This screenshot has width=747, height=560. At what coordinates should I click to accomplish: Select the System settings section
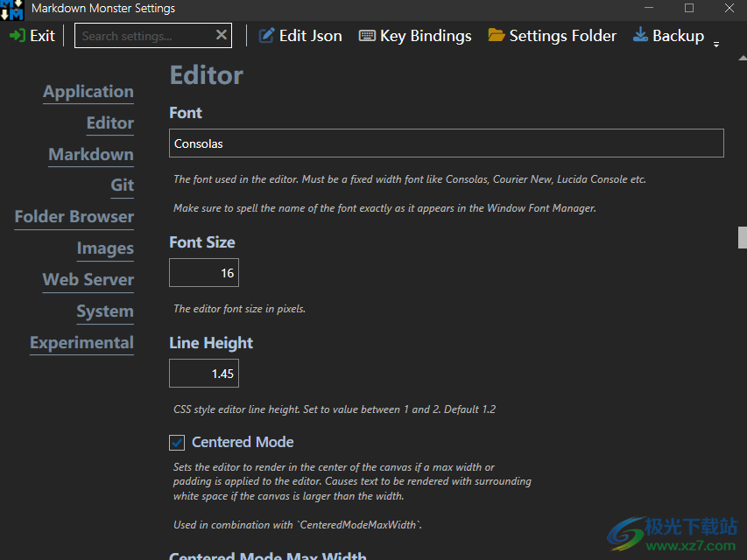(105, 311)
